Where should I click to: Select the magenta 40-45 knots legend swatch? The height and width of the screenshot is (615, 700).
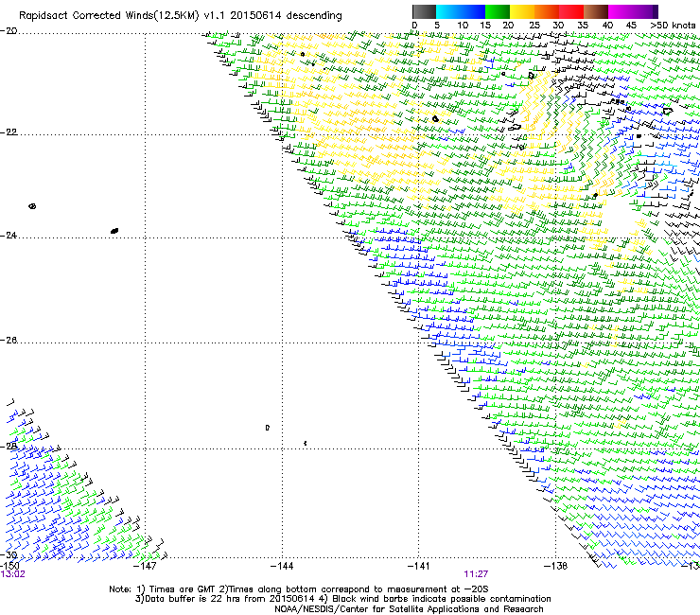pos(621,11)
